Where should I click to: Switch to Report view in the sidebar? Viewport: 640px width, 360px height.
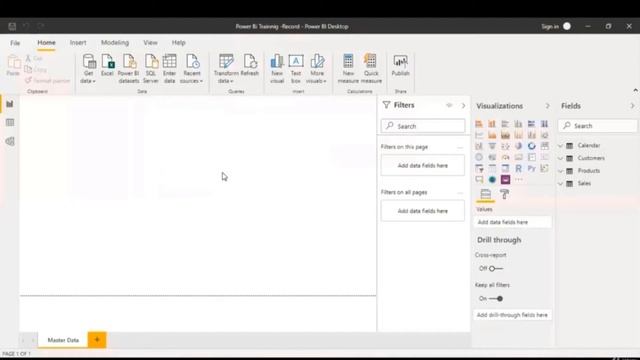click(x=10, y=104)
